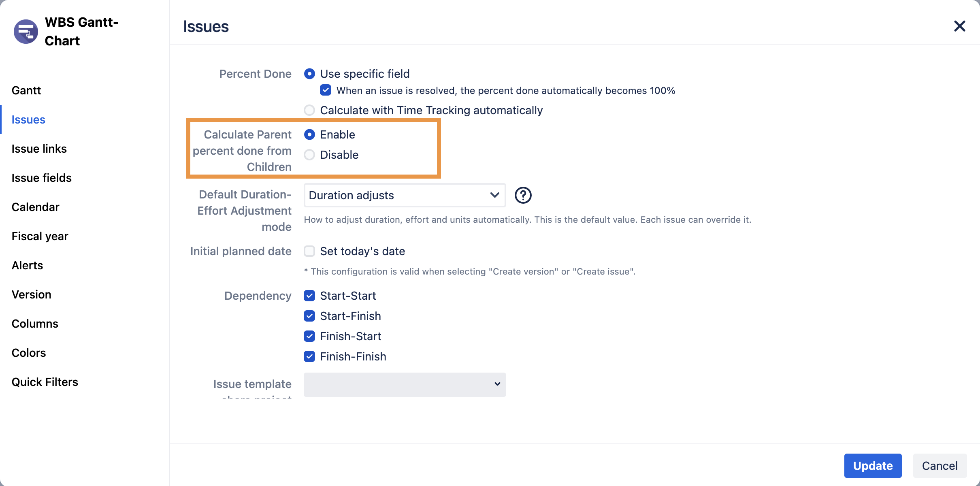The height and width of the screenshot is (486, 980).
Task: Select Calculate with Time Tracking automatically
Action: point(309,110)
